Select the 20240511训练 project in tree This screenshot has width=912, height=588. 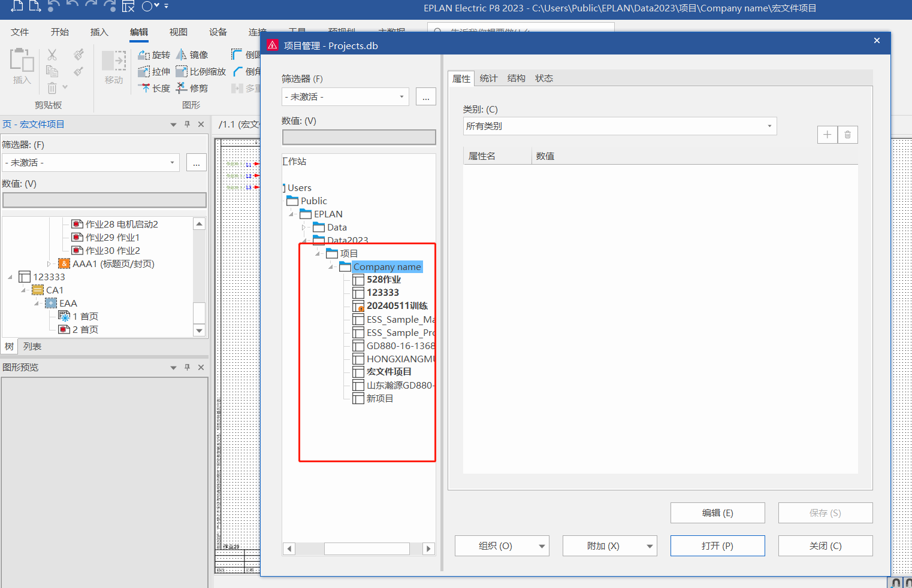point(389,306)
